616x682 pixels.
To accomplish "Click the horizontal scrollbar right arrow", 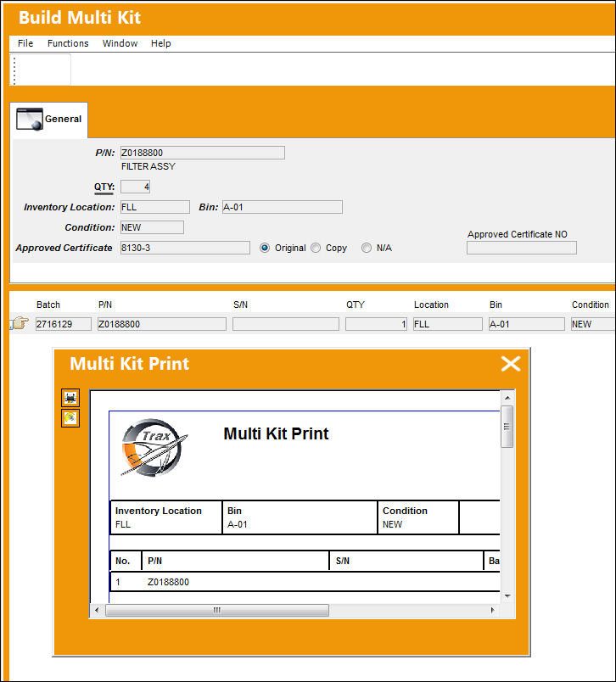I will [493, 610].
